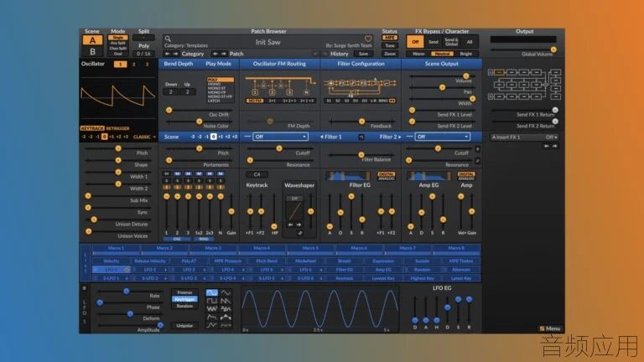Select the step sequencer LFO shape icon
Screen dimensions: 644x362
tap(226, 317)
